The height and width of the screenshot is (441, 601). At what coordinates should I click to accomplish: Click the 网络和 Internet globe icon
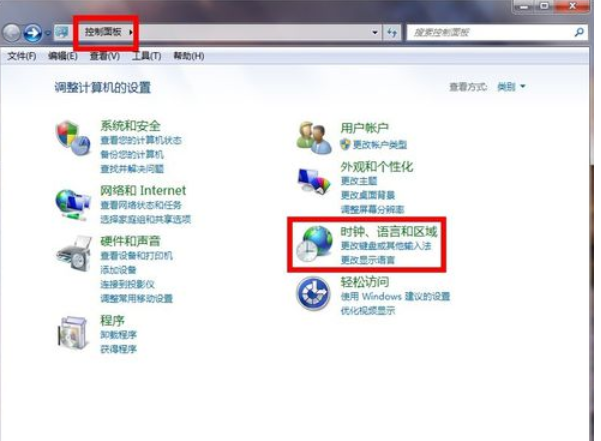(x=72, y=201)
